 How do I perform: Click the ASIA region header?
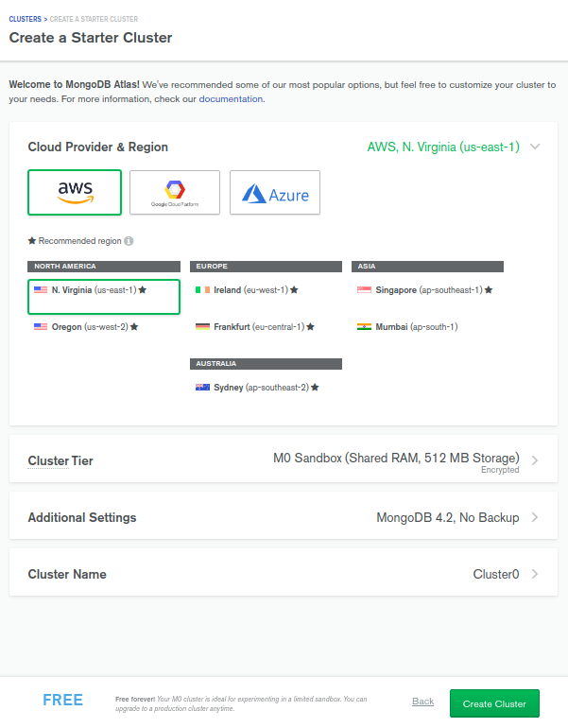(427, 266)
